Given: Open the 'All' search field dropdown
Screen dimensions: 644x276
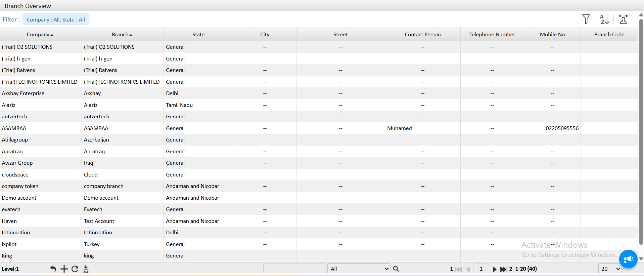Looking at the screenshot, I should pos(359,269).
